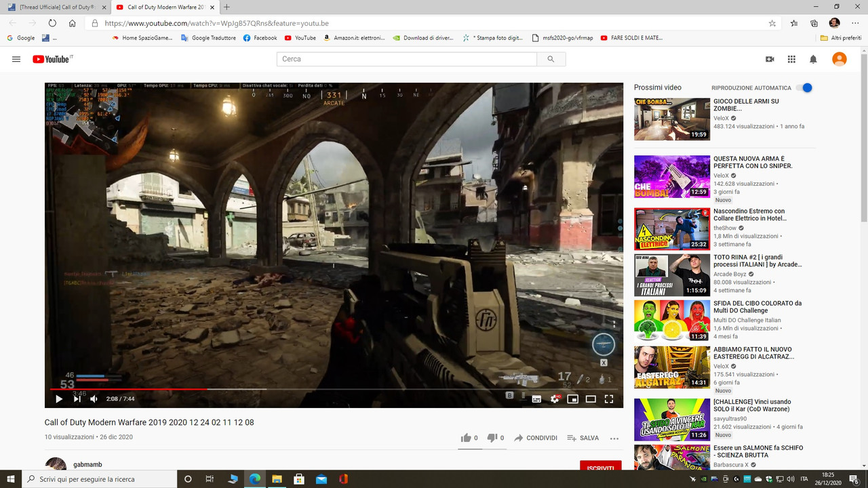Play the paused video
The width and height of the screenshot is (868, 488).
click(59, 399)
